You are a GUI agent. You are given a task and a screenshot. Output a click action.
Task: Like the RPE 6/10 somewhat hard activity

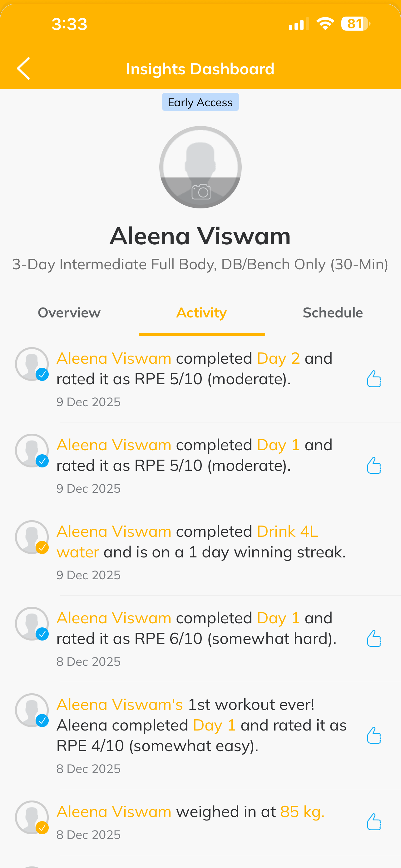[374, 638]
